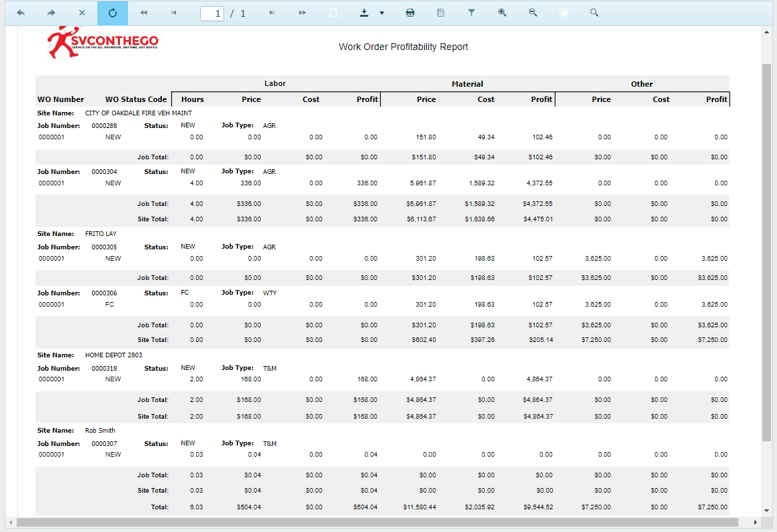Image resolution: width=777 pixels, height=532 pixels.
Task: Click material cost value 49.34
Action: tap(486, 137)
